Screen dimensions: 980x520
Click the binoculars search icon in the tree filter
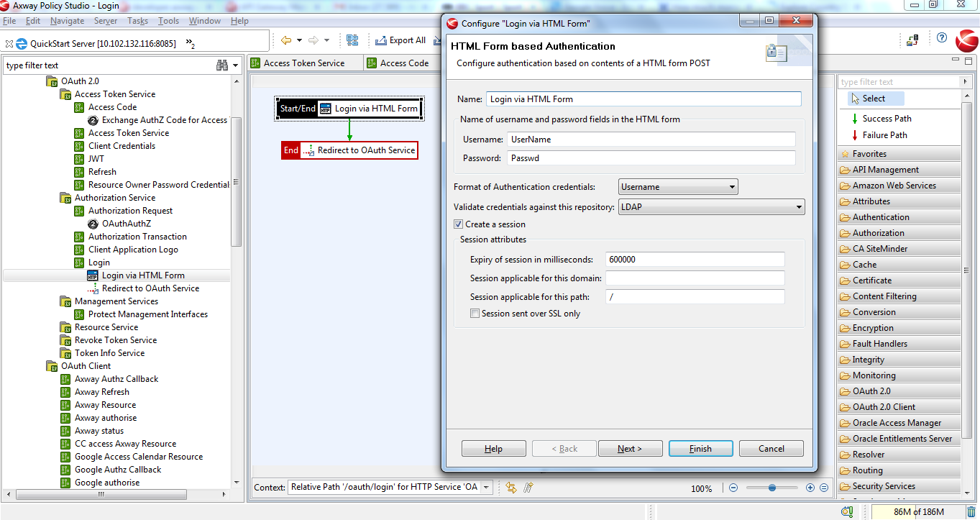222,65
